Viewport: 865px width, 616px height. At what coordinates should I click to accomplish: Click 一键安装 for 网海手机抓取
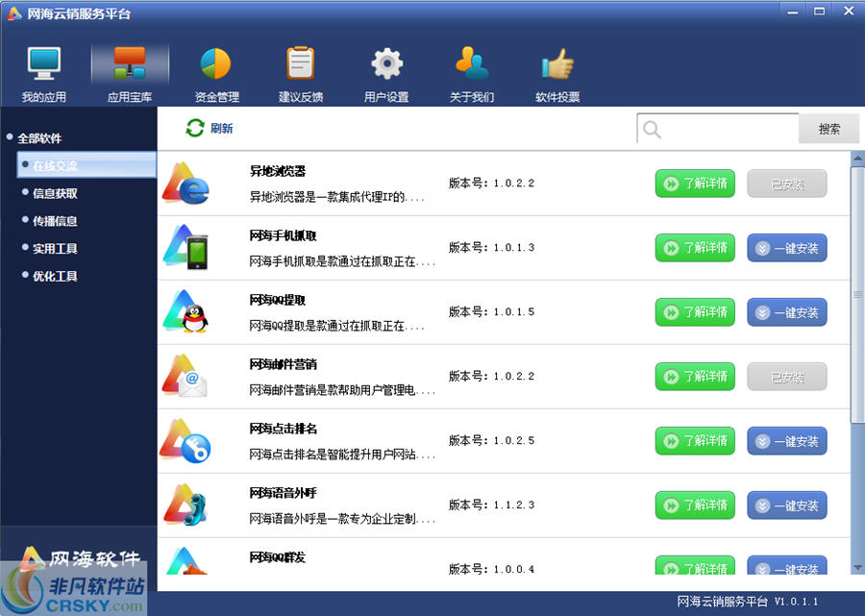click(787, 248)
